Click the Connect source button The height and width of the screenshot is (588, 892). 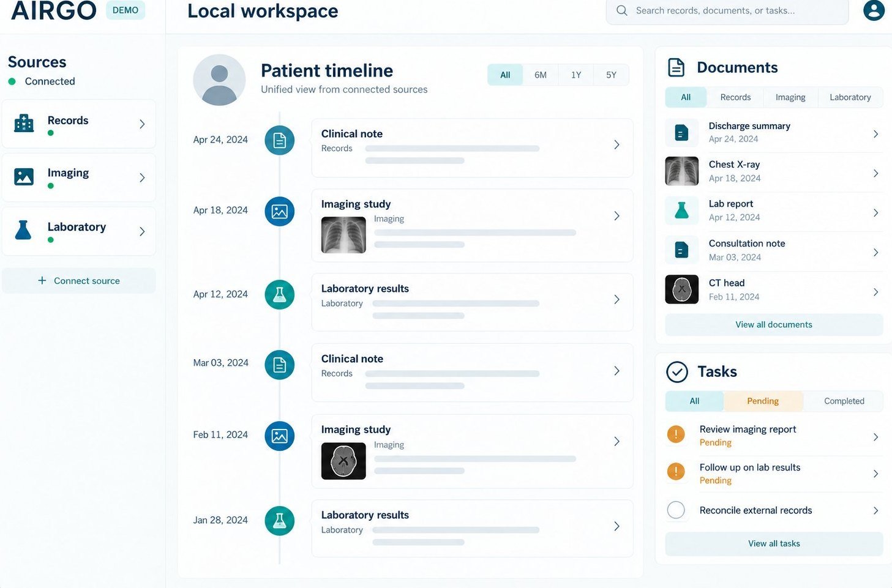point(79,281)
